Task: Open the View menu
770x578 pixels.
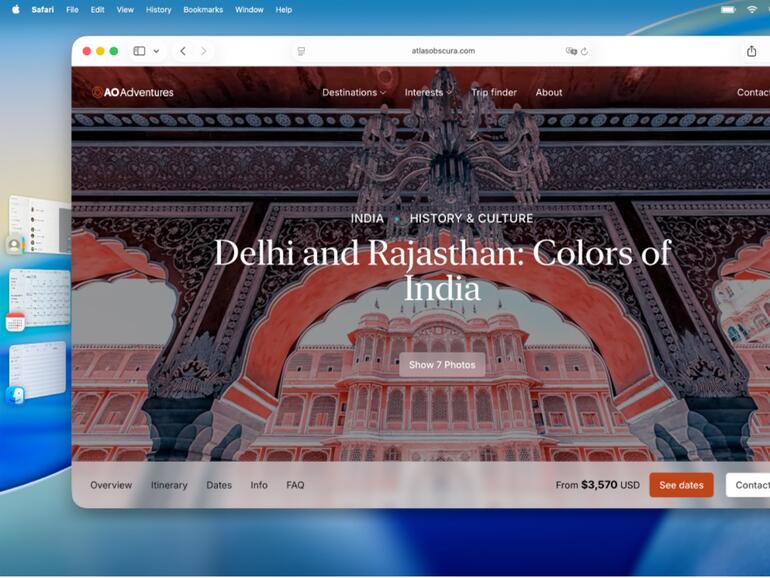Action: 125,9
